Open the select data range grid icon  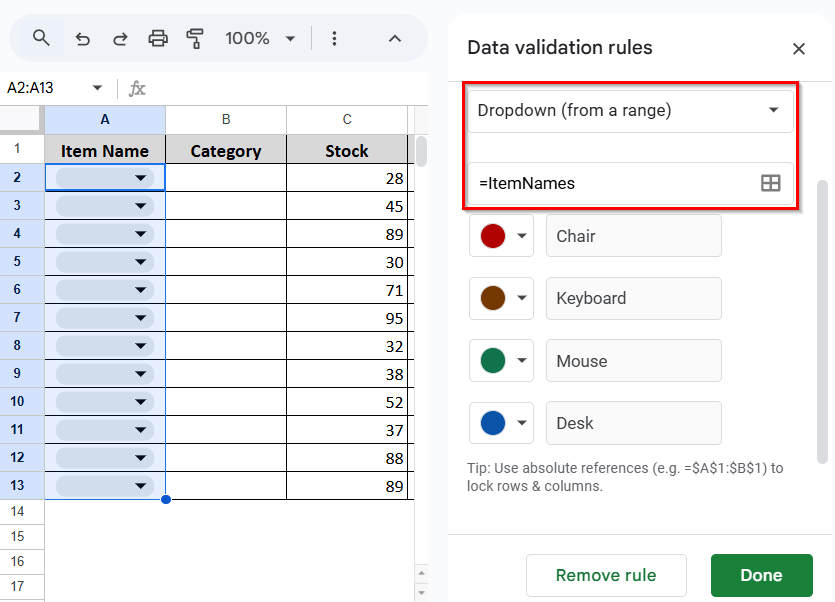(x=771, y=184)
